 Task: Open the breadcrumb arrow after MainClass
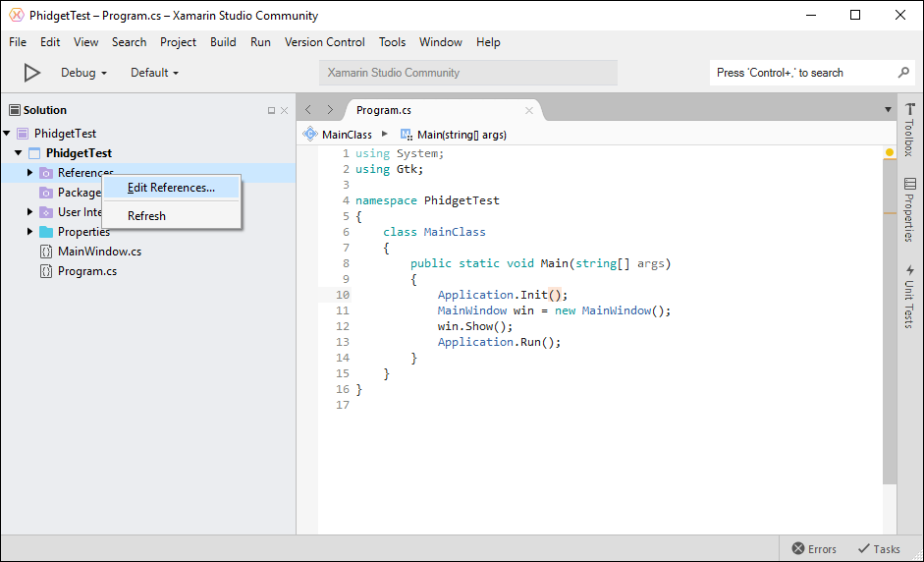385,134
